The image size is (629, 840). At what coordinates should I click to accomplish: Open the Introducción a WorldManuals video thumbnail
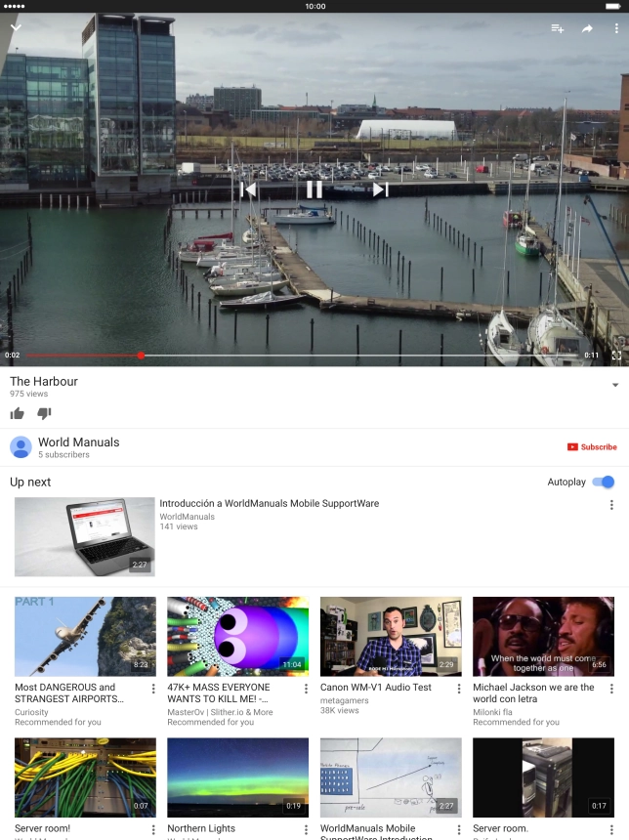[85, 537]
